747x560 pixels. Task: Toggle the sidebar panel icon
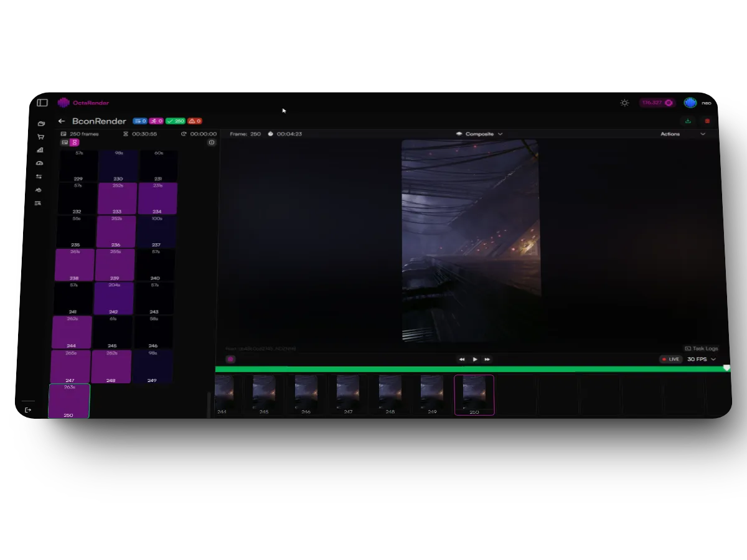42,103
